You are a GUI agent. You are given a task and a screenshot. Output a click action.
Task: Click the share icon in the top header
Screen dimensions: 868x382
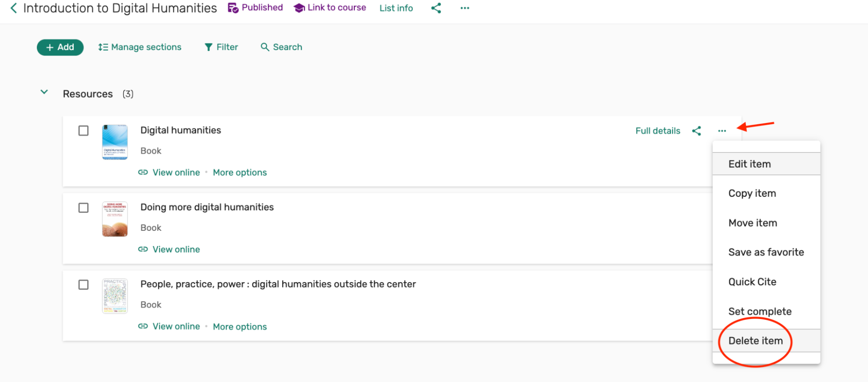point(436,8)
